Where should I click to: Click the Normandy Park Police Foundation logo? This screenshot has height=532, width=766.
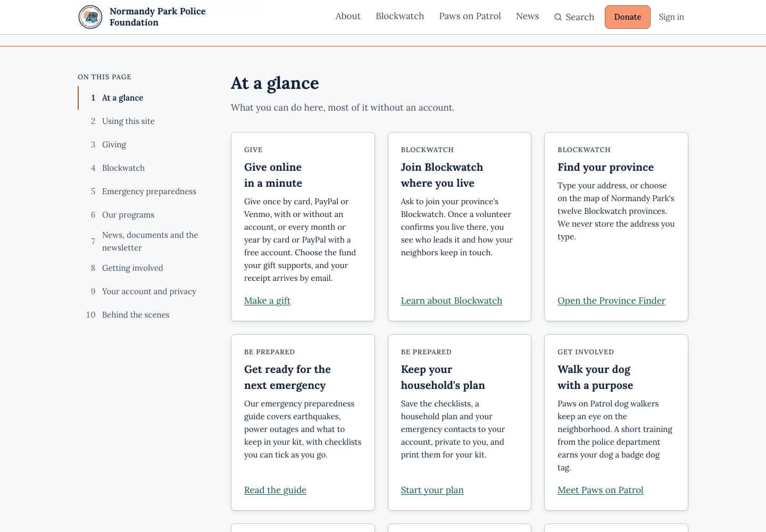pos(90,17)
